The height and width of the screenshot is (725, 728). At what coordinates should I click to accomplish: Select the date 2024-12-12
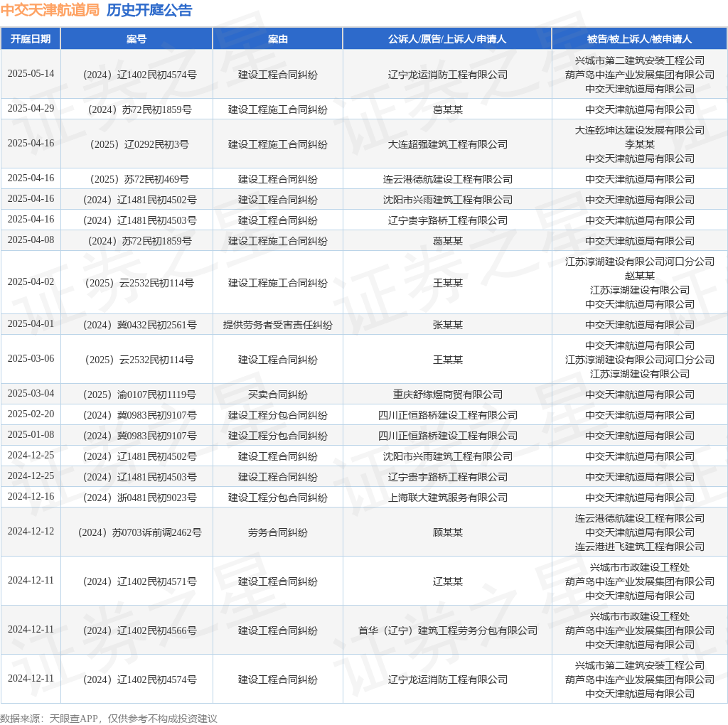tap(31, 532)
